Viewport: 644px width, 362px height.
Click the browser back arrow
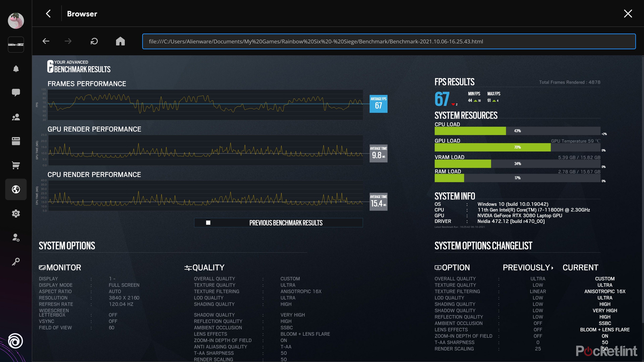[x=46, y=41]
